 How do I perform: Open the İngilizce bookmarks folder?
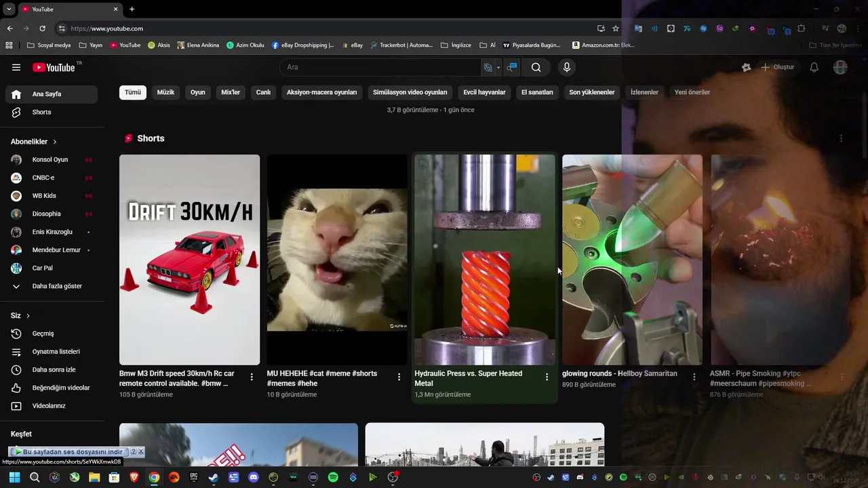456,45
